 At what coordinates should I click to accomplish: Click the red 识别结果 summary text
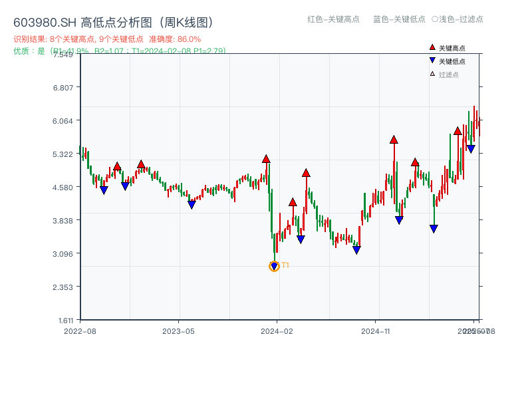(107, 39)
